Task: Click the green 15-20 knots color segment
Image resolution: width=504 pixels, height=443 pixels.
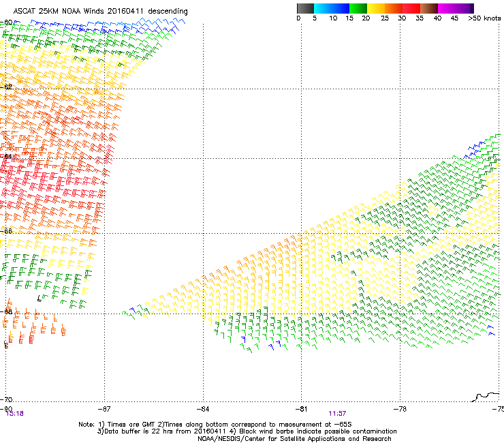Action: point(358,8)
